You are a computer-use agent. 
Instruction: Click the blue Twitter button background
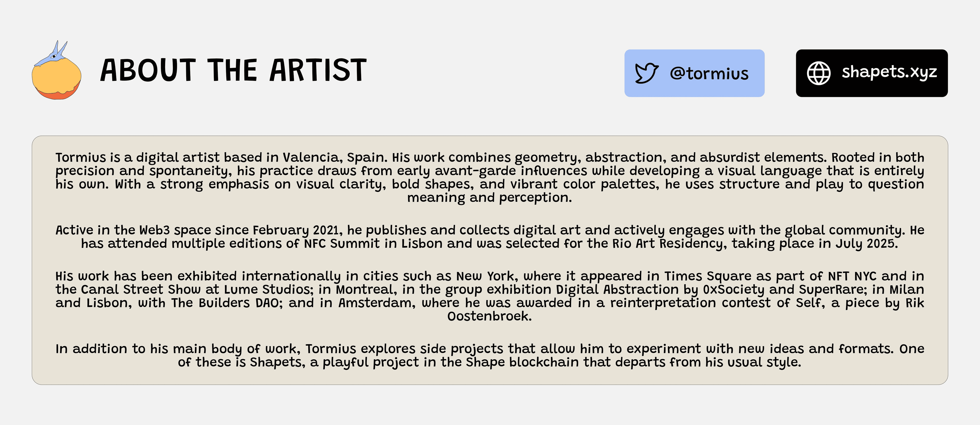coord(694,73)
